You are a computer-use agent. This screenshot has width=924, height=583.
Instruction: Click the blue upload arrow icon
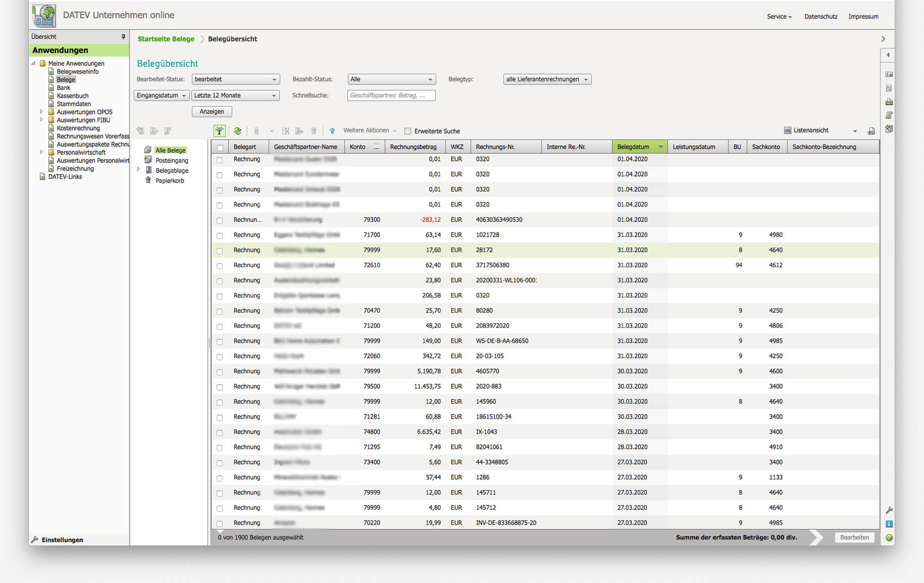pos(332,131)
